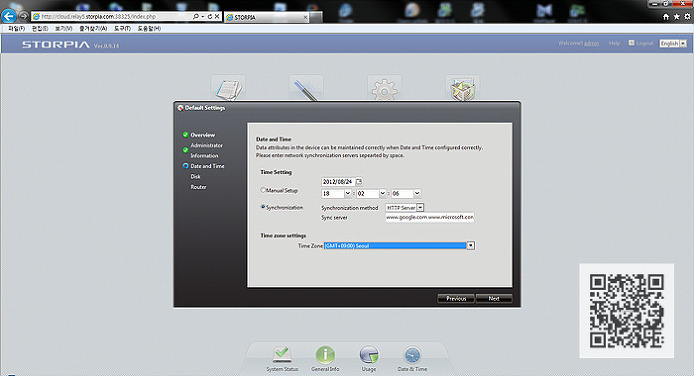
Task: Click the Previous button
Action: point(456,299)
